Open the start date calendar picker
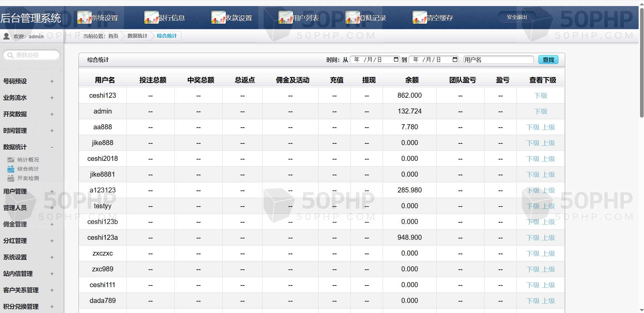644x313 pixels. (x=396, y=60)
